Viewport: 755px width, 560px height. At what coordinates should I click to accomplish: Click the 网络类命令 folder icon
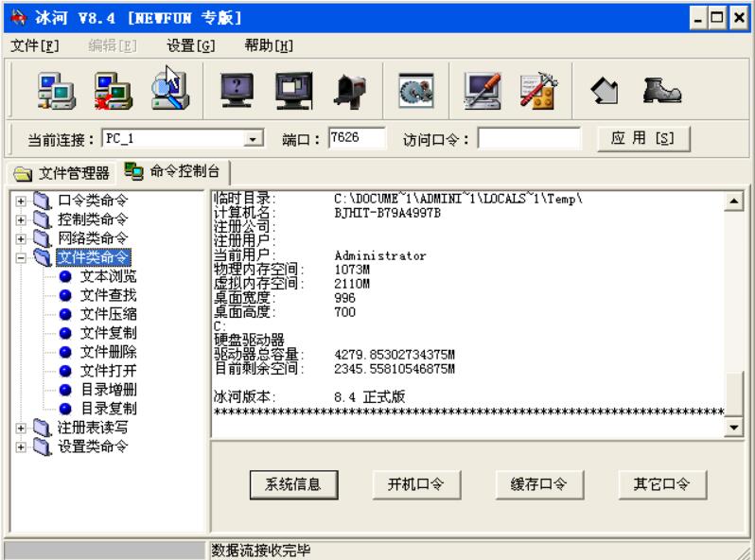click(x=43, y=238)
